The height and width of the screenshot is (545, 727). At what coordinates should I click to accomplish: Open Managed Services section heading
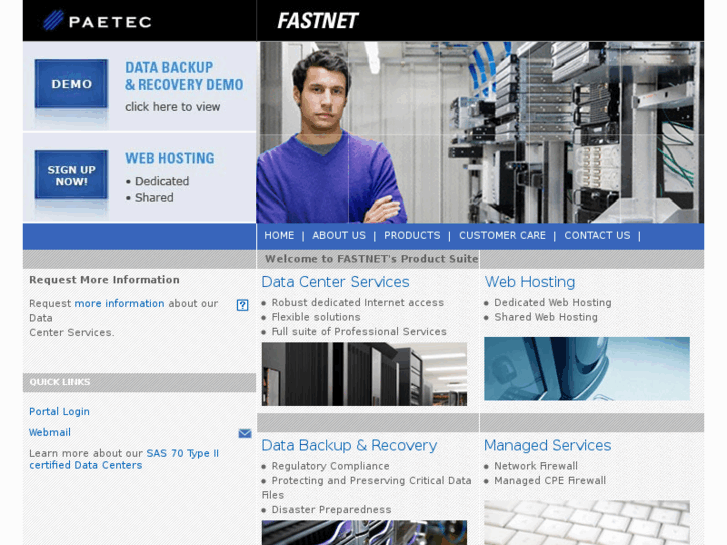tap(548, 445)
